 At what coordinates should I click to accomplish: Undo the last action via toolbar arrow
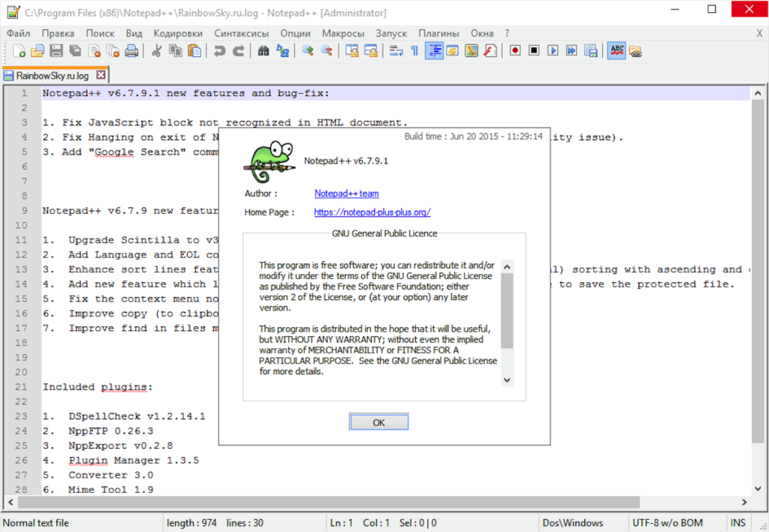click(x=220, y=51)
